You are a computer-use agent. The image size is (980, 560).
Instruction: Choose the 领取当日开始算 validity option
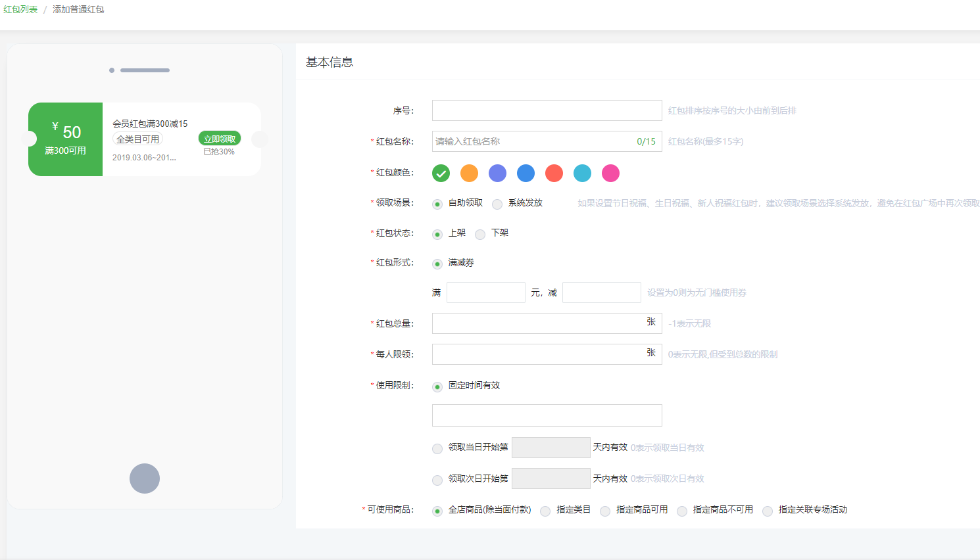(x=437, y=449)
